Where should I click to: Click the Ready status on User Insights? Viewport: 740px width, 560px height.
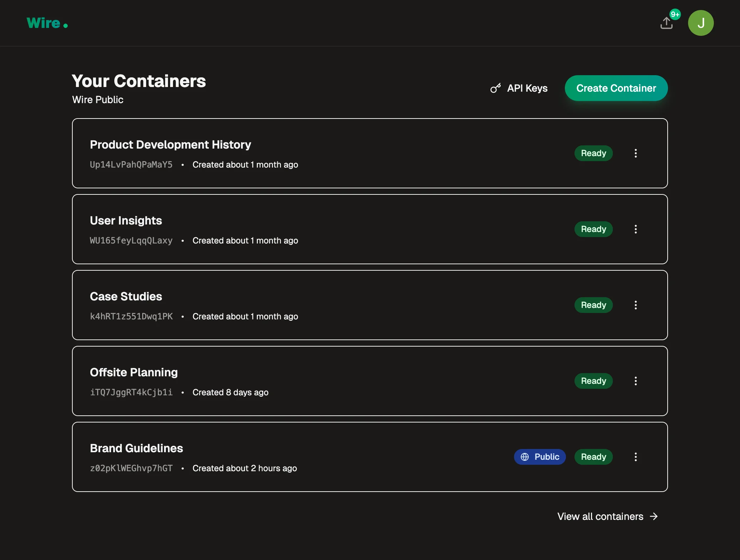click(x=593, y=229)
